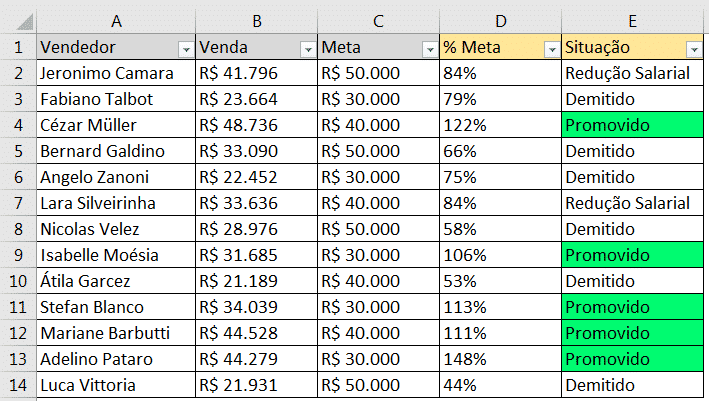Expand the % Meta filter arrow

551,48
